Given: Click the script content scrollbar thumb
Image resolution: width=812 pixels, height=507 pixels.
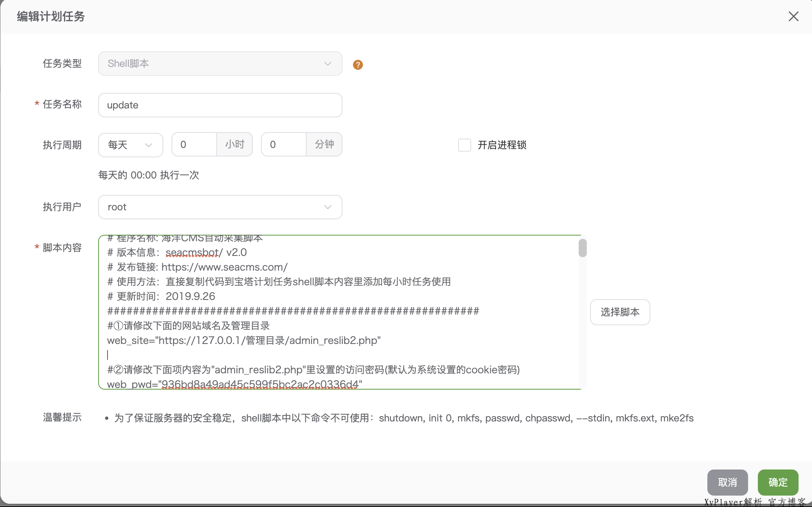Looking at the screenshot, I should tap(582, 248).
